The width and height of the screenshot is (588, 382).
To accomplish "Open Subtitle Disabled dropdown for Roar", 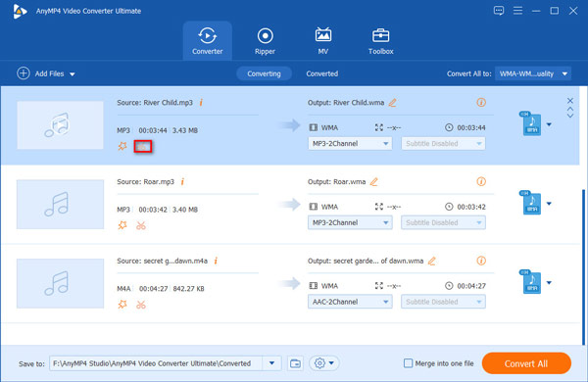I will tap(443, 222).
